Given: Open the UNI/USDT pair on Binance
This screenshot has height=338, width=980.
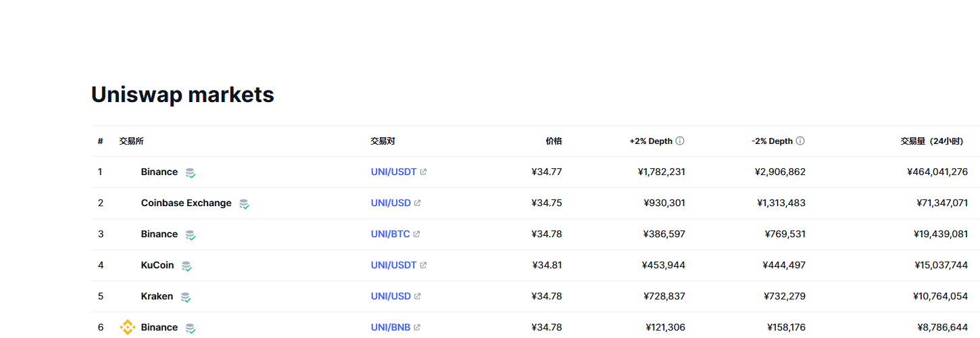Looking at the screenshot, I should (x=393, y=172).
